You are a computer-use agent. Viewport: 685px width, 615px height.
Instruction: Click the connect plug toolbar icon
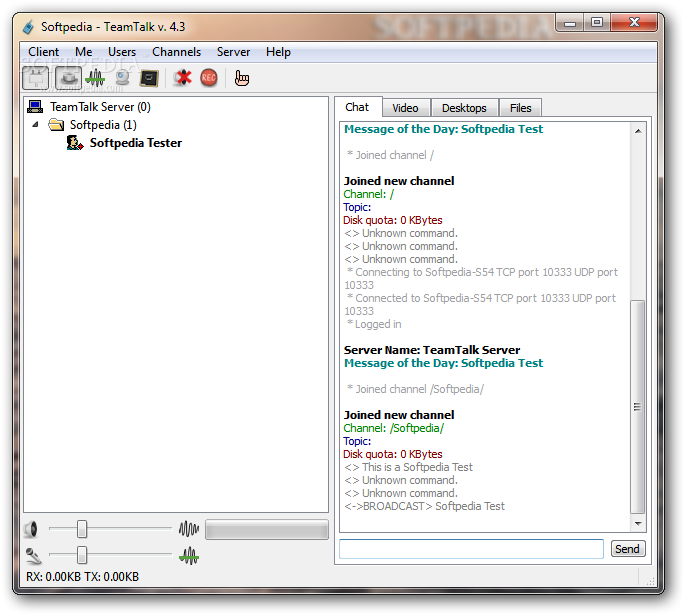(35, 79)
